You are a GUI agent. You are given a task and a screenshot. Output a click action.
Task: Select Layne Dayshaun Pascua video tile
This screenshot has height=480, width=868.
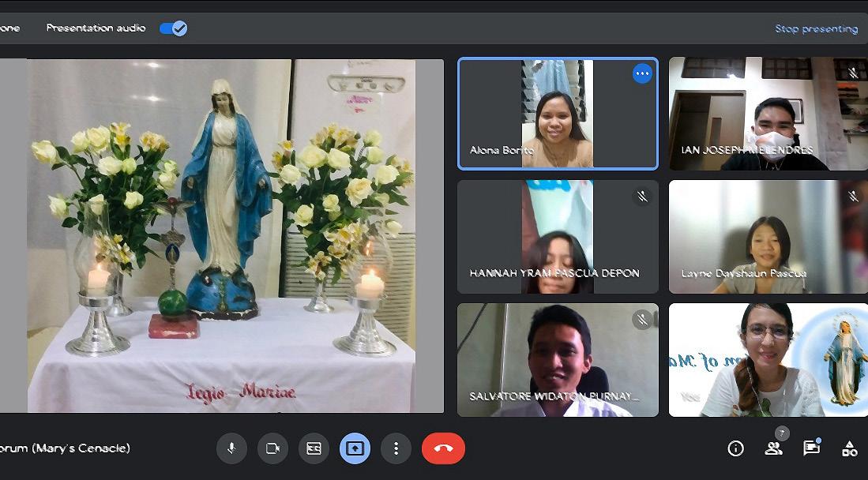[768, 236]
